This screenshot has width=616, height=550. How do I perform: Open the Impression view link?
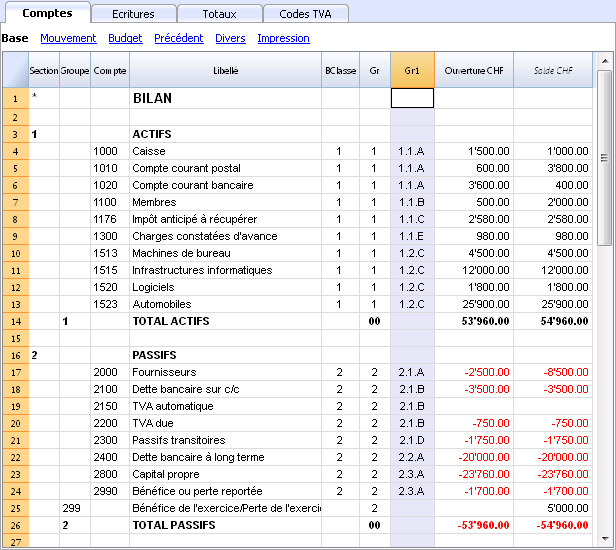click(x=283, y=38)
